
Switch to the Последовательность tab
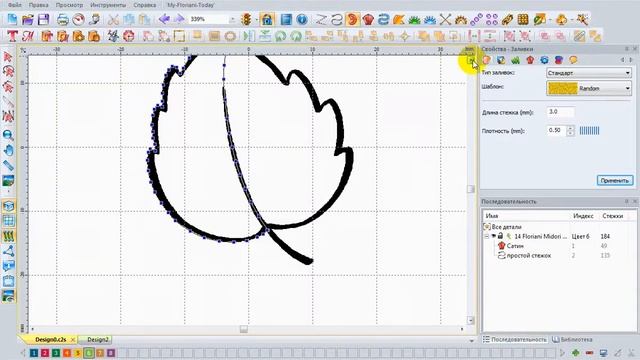coord(515,340)
